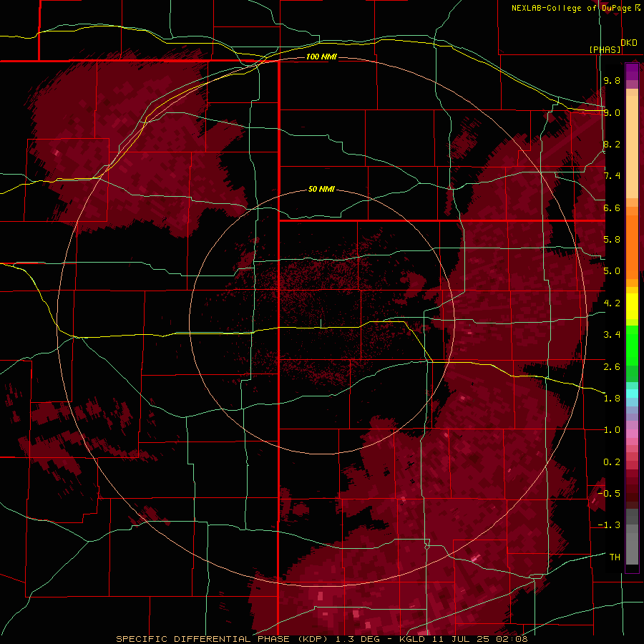This screenshot has width=644, height=644.
Task: Select the 0.2 scale value
Action: [612, 462]
